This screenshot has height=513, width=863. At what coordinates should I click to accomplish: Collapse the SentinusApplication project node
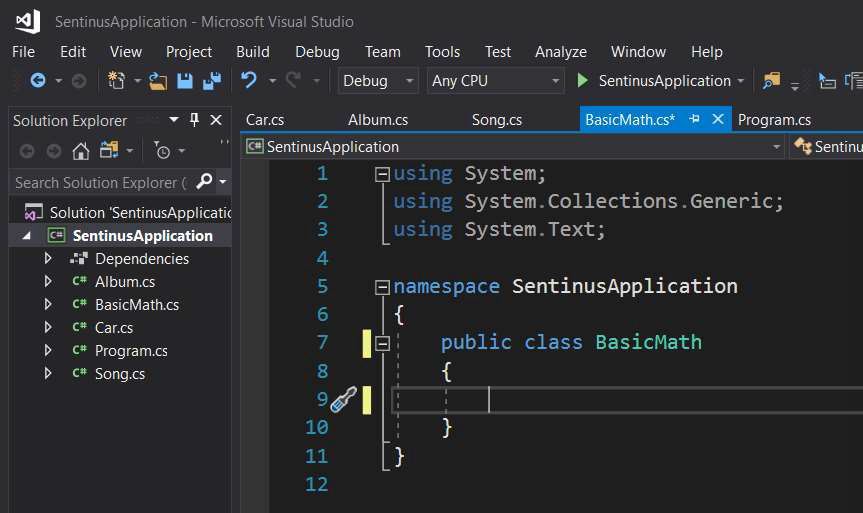click(27, 236)
